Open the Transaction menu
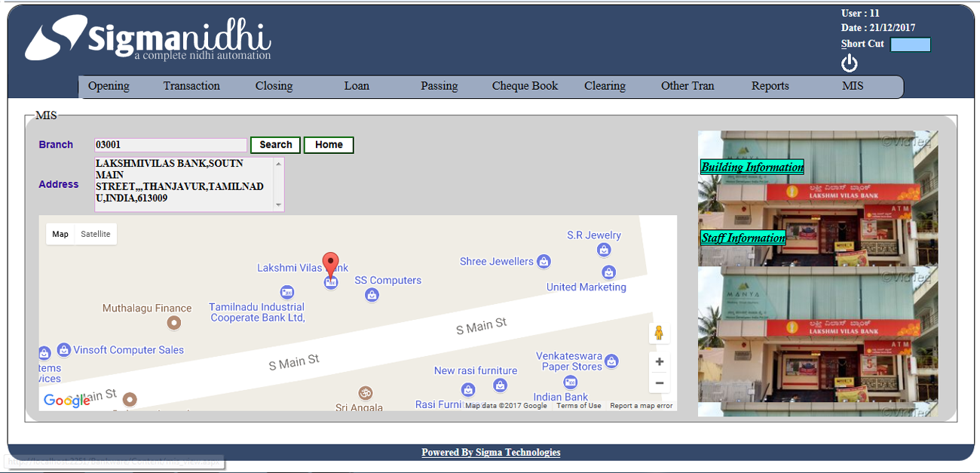Screen dimensions: 980x473 (x=191, y=86)
